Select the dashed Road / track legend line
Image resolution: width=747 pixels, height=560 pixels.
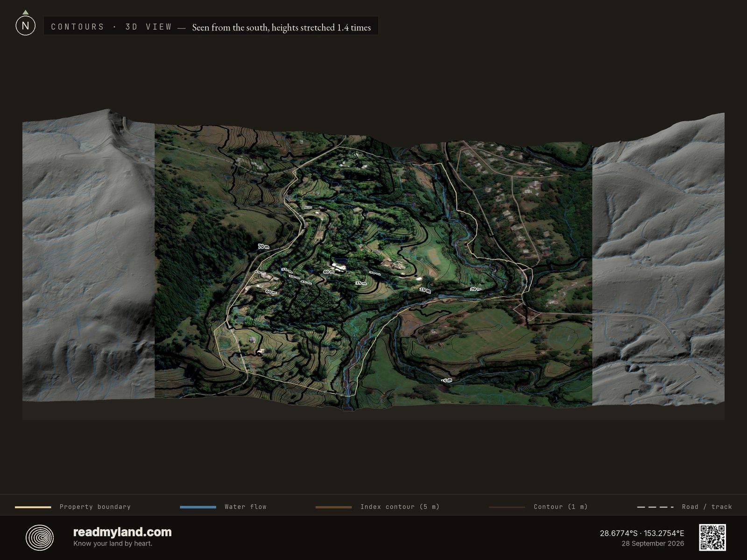pos(655,507)
